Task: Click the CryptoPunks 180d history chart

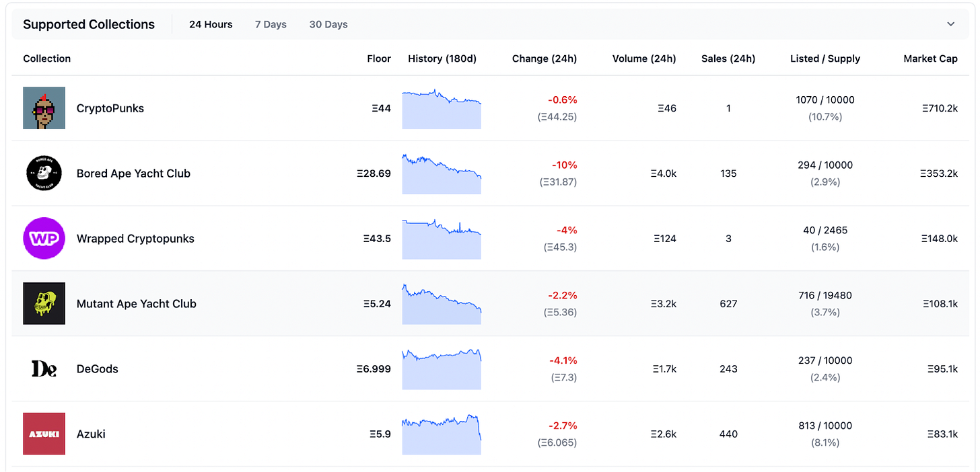Action: point(442,108)
